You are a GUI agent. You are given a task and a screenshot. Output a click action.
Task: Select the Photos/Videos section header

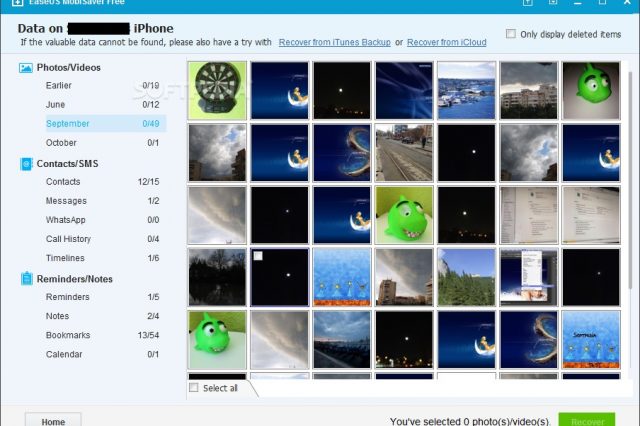click(x=69, y=68)
